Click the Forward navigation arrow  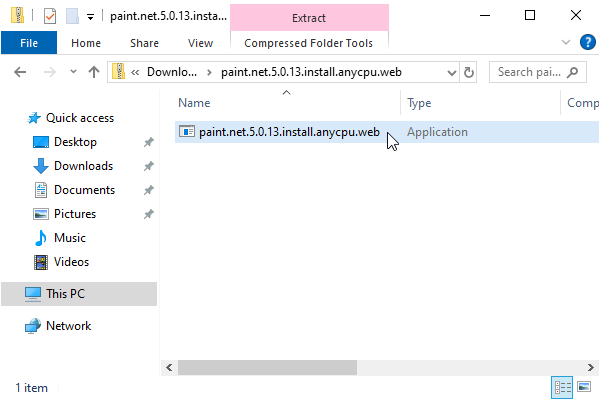[x=50, y=72]
